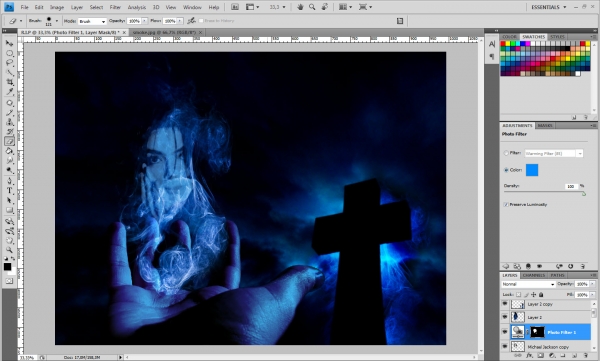The image size is (600, 361).
Task: Select the Color radio button
Action: tap(506, 170)
